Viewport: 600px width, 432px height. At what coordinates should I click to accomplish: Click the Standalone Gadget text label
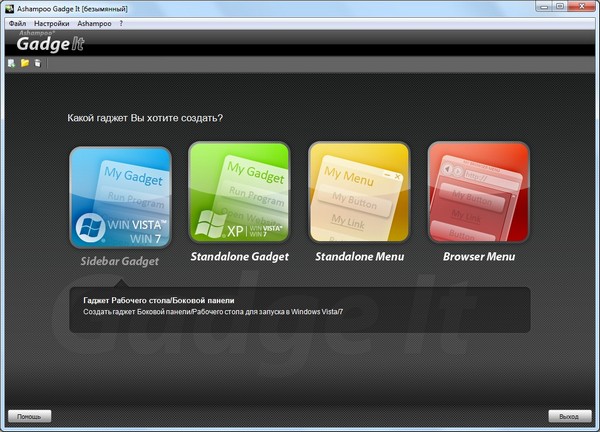coord(240,257)
